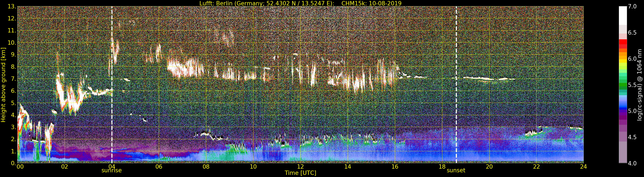The image size is (644, 177).
Task: Click the 'Time [UTC]' axis label
Action: [x=300, y=173]
